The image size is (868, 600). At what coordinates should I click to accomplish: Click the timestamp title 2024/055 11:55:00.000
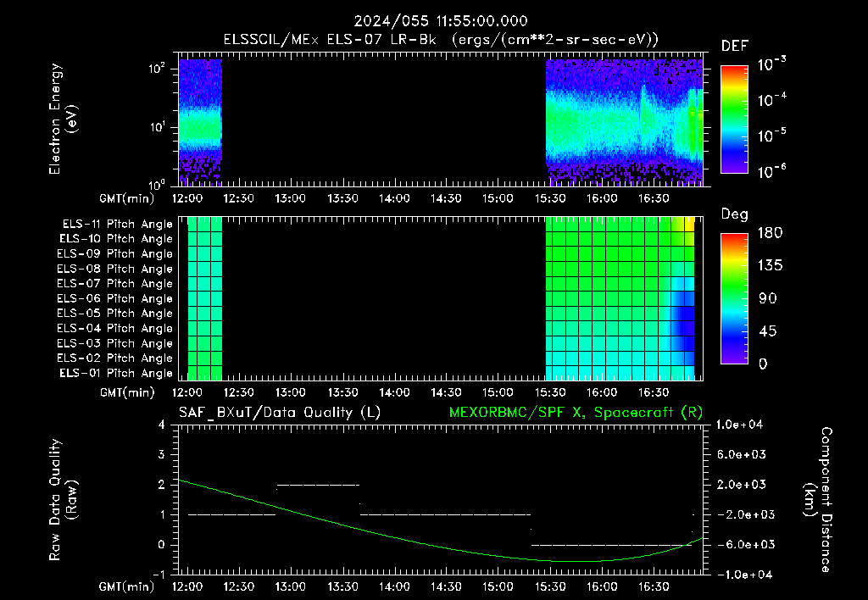(x=441, y=21)
